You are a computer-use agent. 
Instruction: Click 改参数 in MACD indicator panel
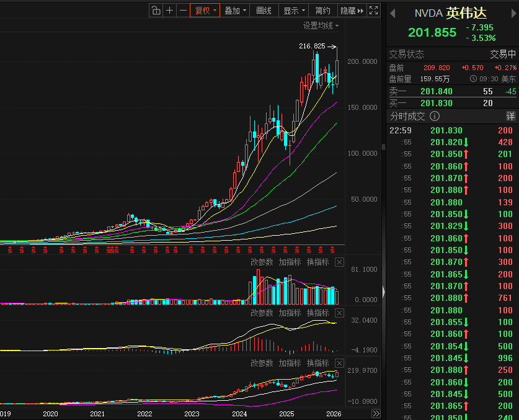click(x=262, y=313)
